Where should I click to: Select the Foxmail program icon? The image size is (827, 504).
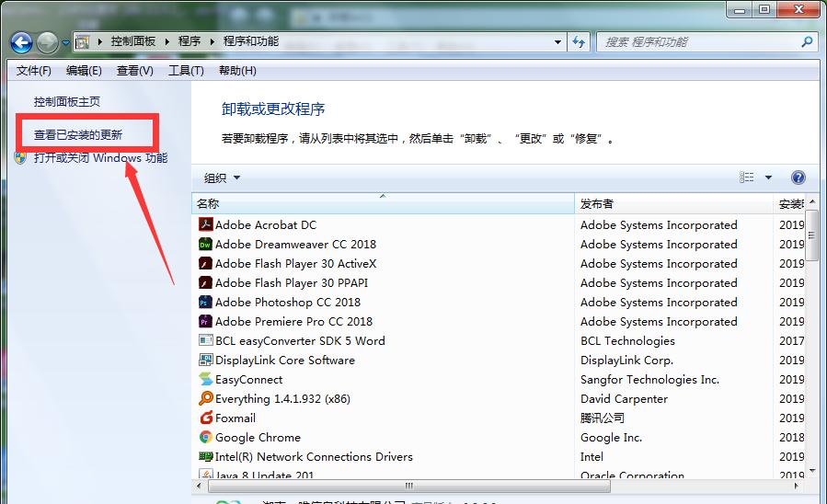click(206, 418)
